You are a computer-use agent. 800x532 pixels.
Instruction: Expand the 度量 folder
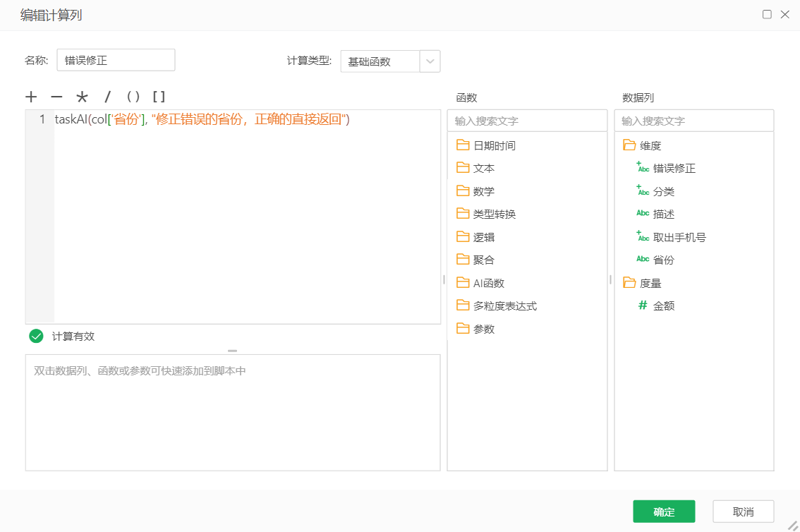pos(636,282)
